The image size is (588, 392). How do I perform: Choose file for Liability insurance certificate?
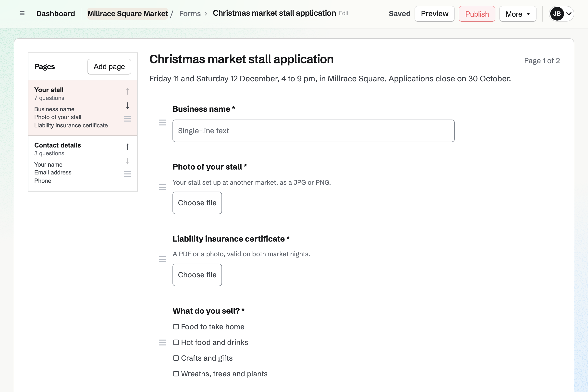197,275
